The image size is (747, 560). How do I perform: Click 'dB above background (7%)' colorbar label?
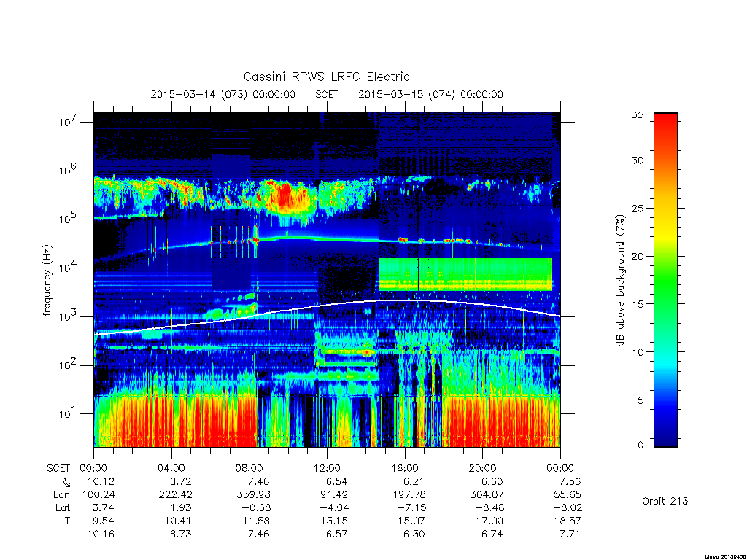point(620,281)
